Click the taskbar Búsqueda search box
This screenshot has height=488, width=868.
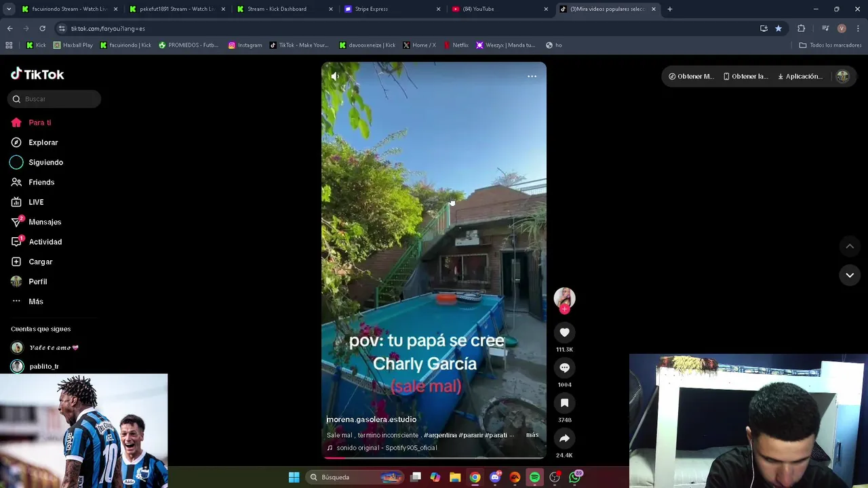(355, 477)
